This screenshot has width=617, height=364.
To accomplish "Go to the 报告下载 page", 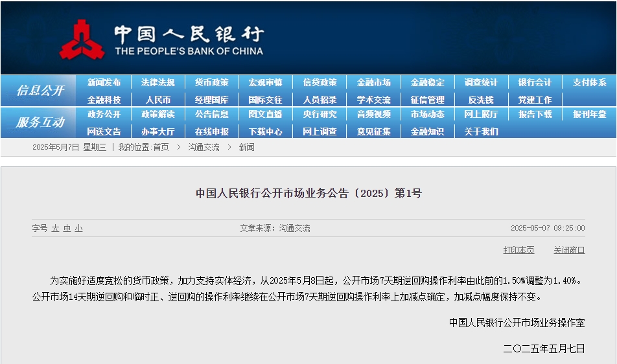I will coord(535,115).
